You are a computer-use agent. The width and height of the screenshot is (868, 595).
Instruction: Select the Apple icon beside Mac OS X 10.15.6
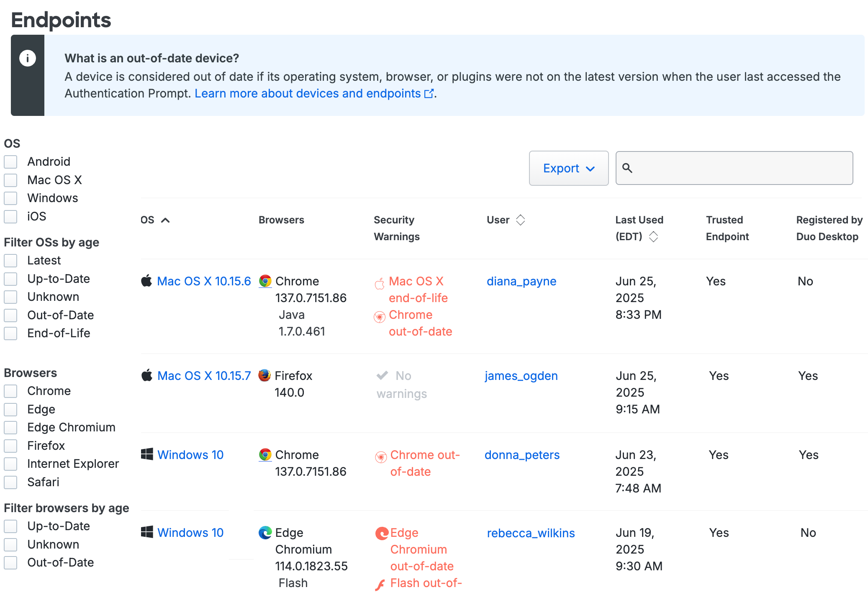[x=146, y=281]
